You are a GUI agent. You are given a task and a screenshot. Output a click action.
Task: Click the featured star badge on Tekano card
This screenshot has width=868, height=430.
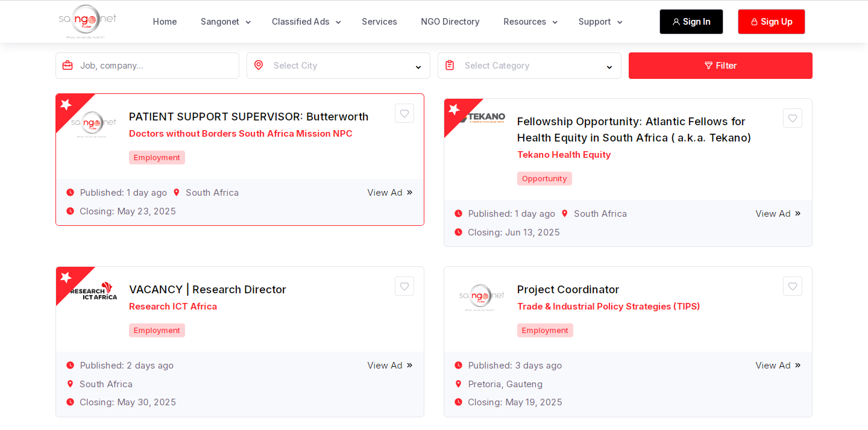[454, 110]
